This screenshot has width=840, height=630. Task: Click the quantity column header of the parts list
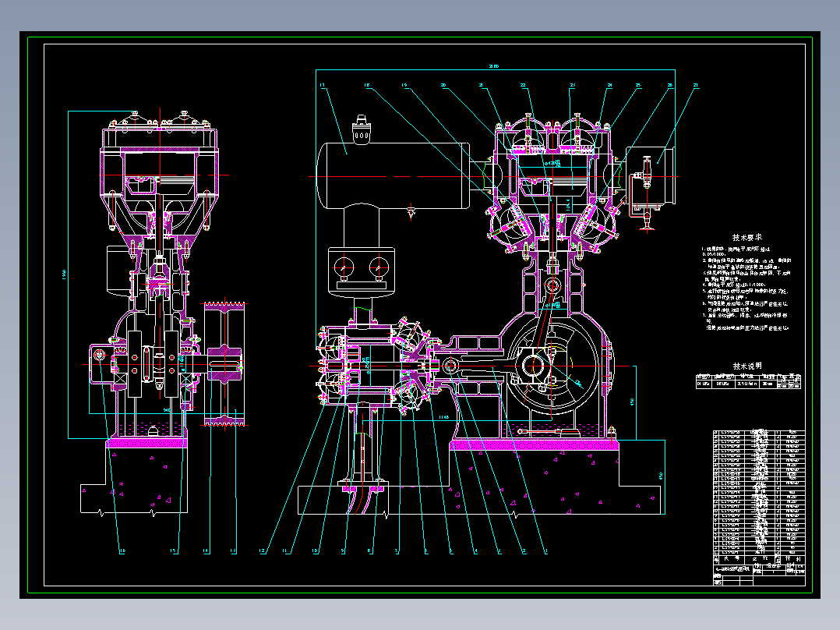[x=777, y=559]
